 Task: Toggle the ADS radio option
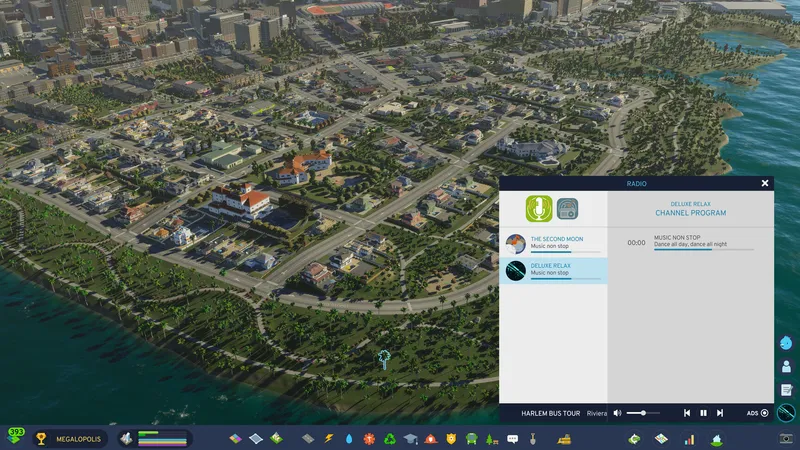765,412
